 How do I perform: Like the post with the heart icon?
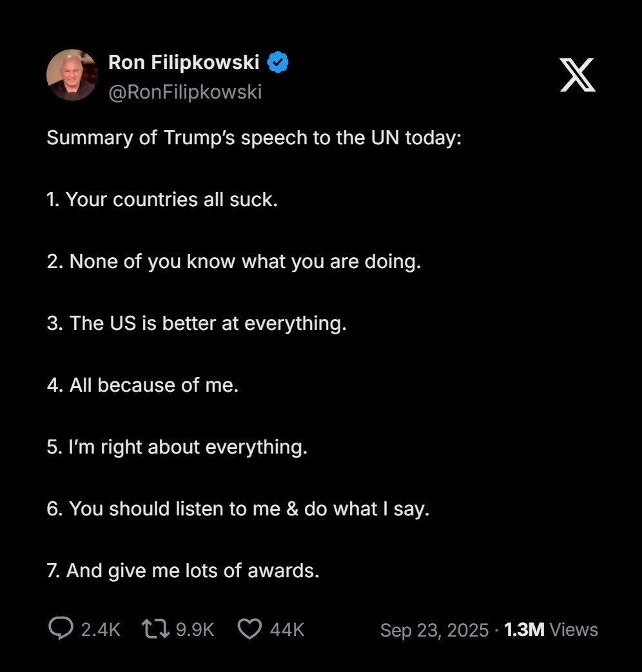click(x=249, y=629)
